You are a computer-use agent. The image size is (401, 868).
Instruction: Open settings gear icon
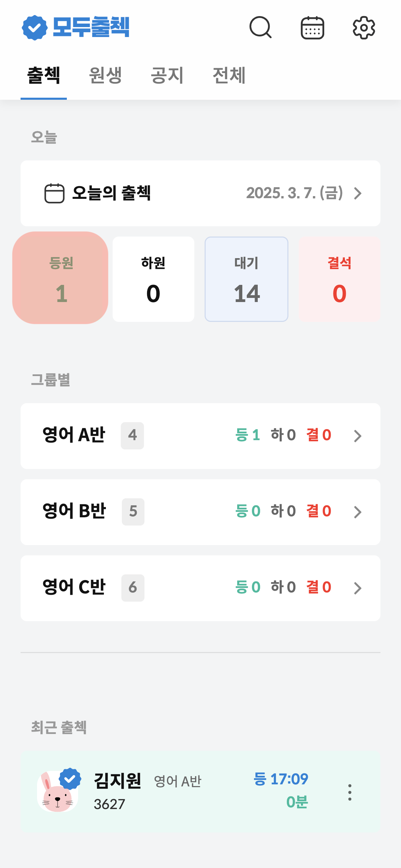click(364, 28)
